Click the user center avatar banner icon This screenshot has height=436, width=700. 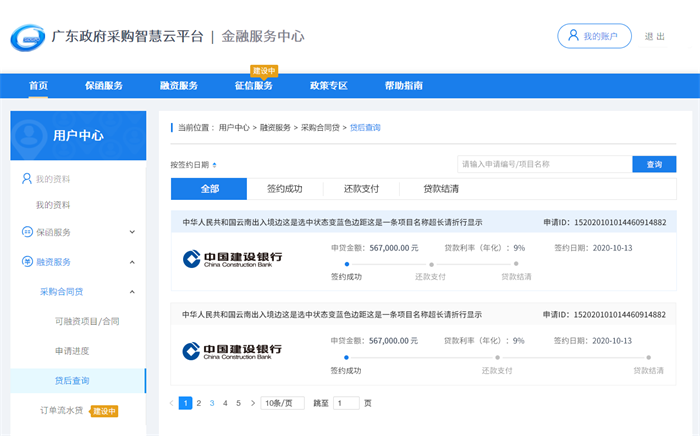pos(29,136)
